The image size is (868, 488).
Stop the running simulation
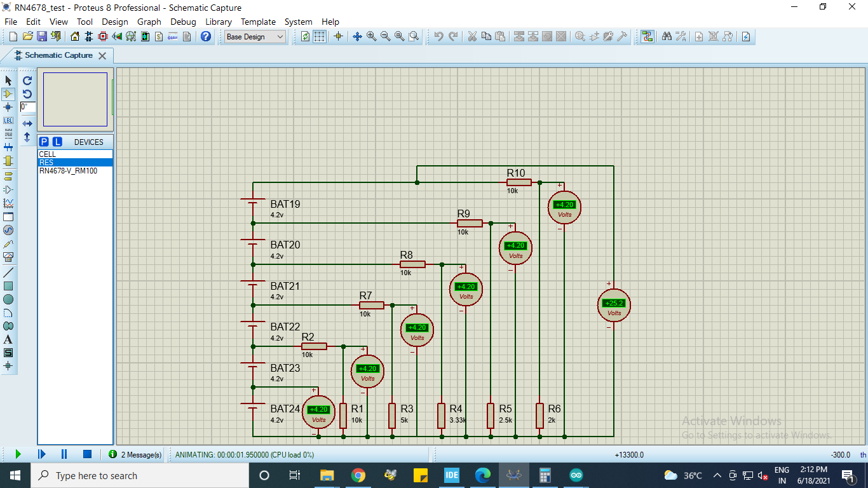[88, 454]
